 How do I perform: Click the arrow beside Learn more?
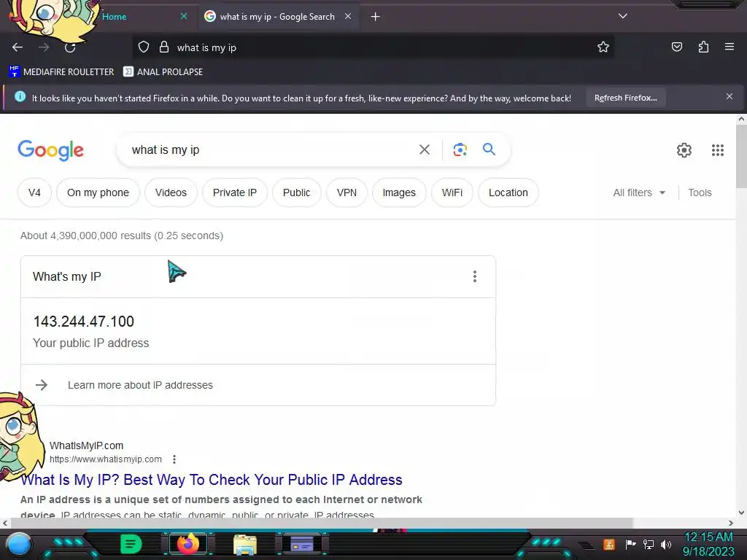(x=42, y=385)
